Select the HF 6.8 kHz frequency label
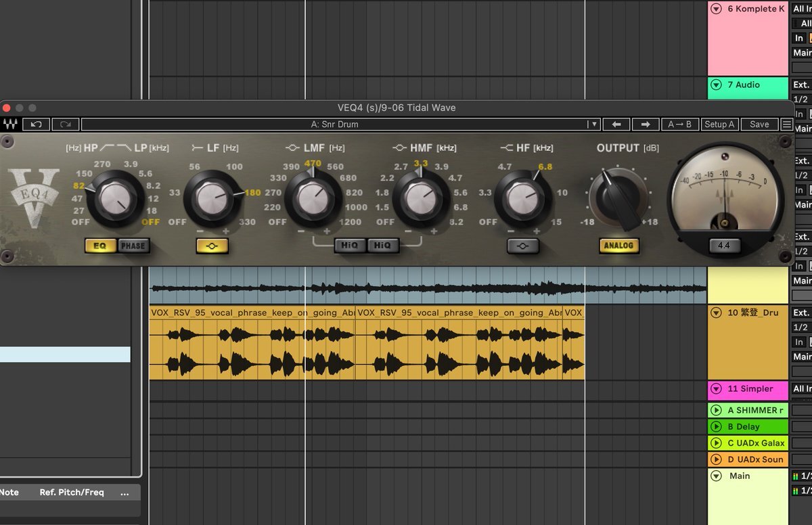 click(x=545, y=167)
